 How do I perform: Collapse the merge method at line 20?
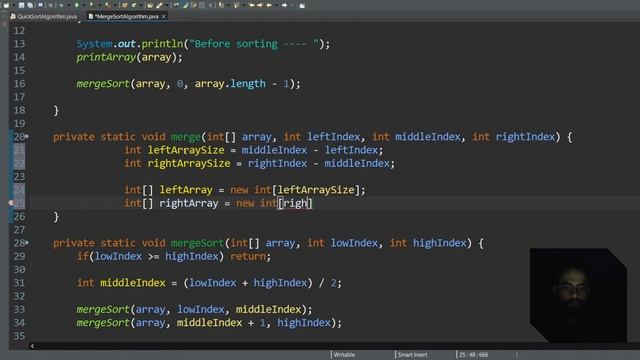point(27,137)
